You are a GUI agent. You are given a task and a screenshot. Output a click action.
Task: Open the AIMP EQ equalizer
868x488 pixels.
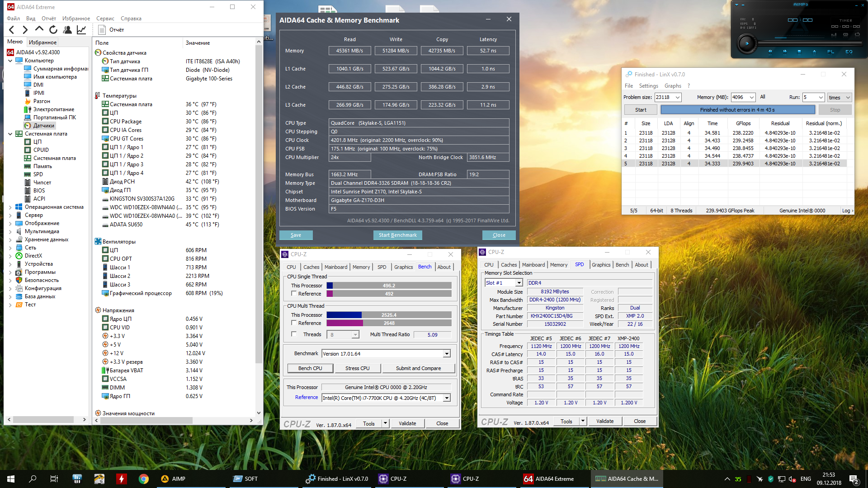[849, 52]
